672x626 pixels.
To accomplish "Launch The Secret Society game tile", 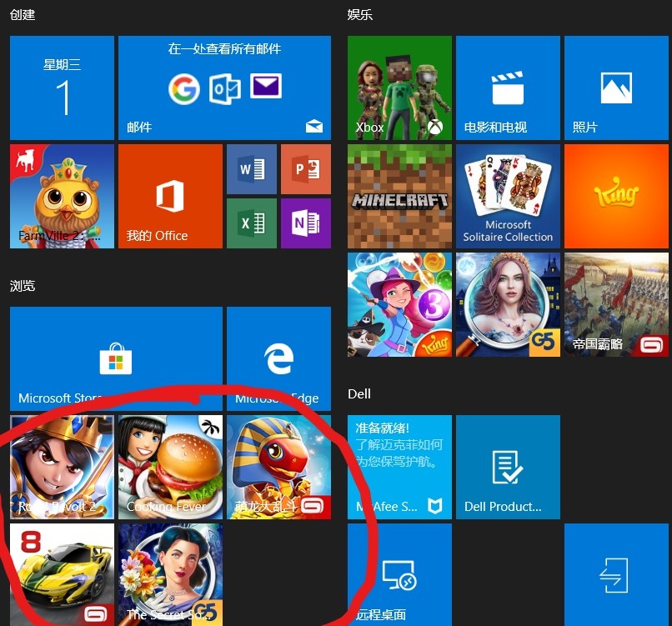I will pos(170,574).
